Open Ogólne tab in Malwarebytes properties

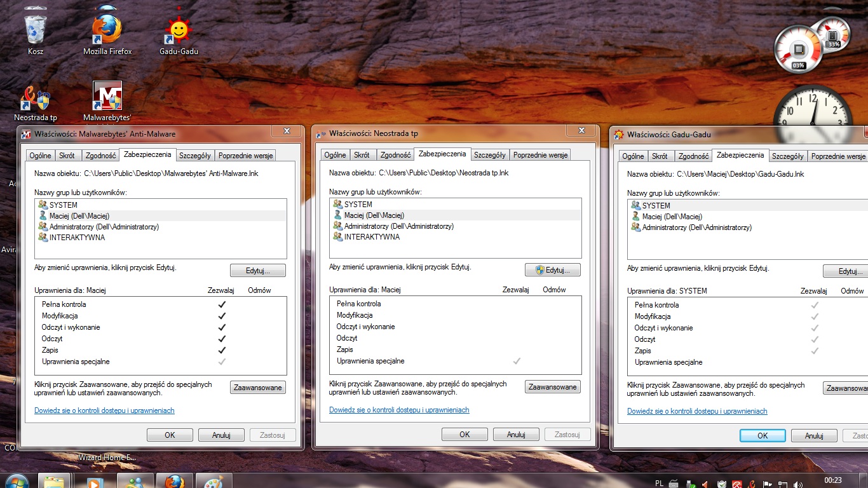point(40,155)
